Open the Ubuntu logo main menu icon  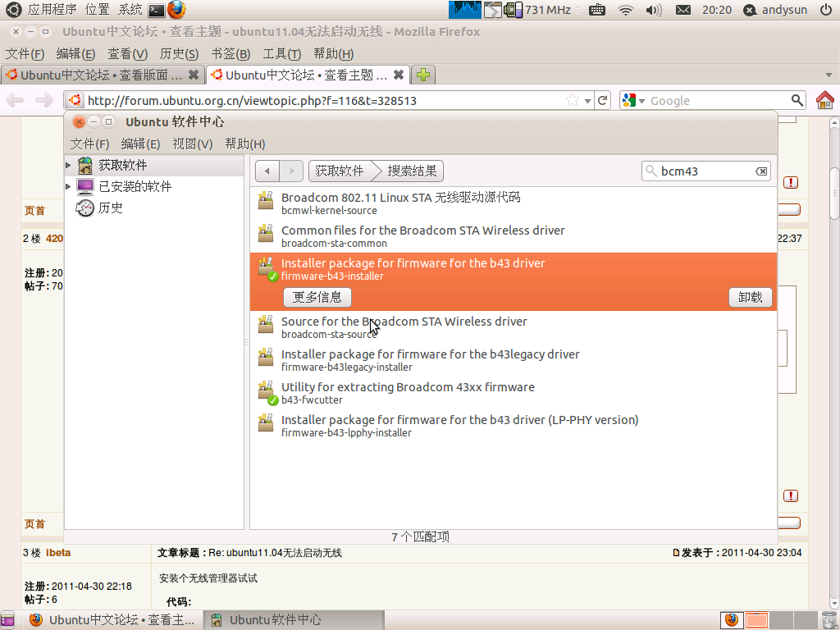point(13,9)
